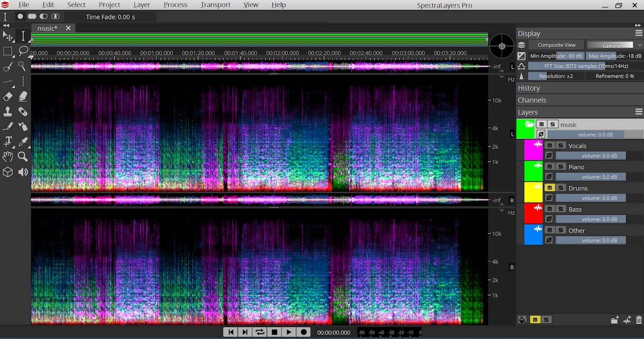Expand the History panel

[529, 88]
